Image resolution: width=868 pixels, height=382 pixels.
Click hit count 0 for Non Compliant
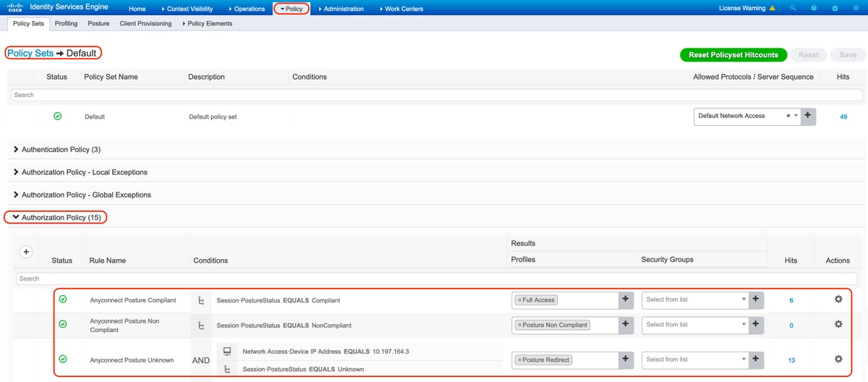[x=791, y=326]
